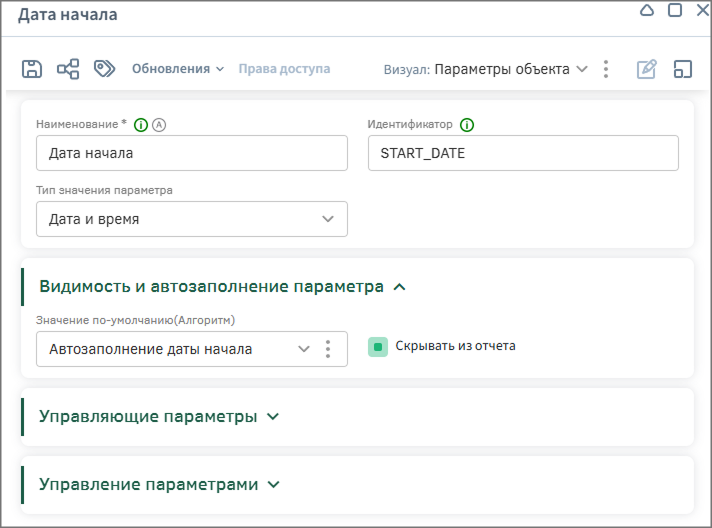Click the save floppy disk icon
This screenshot has width=712, height=528.
pyautogui.click(x=32, y=69)
